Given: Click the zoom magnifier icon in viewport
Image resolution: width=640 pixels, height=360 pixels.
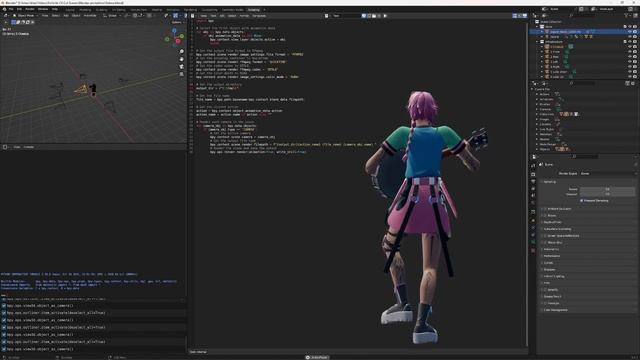Looking at the screenshot, I should click(182, 51).
